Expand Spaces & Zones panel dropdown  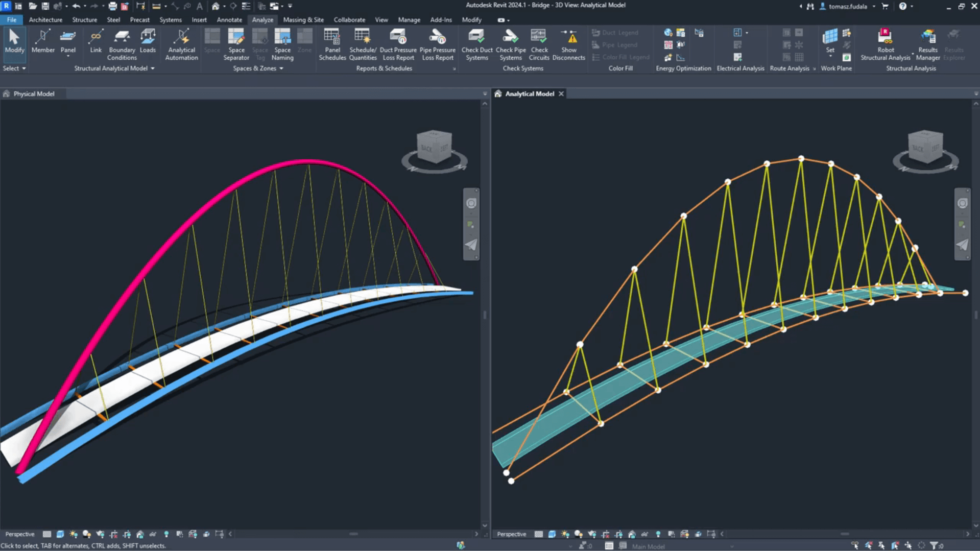coord(258,68)
